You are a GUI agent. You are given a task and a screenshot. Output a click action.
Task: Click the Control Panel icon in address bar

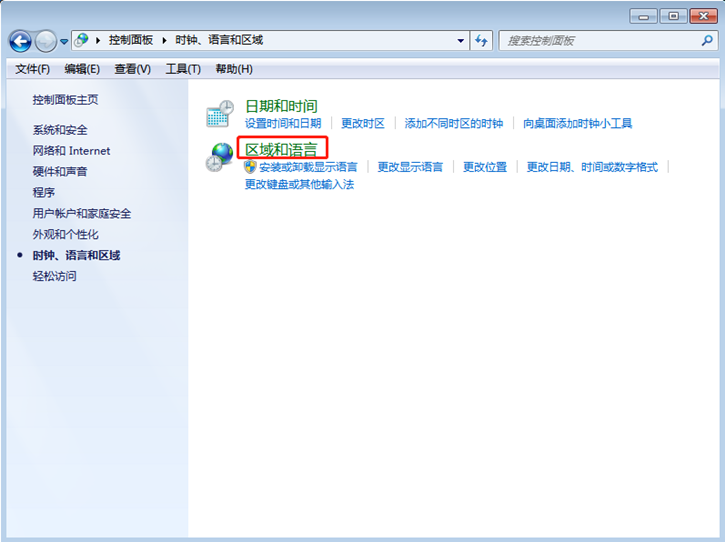point(81,41)
